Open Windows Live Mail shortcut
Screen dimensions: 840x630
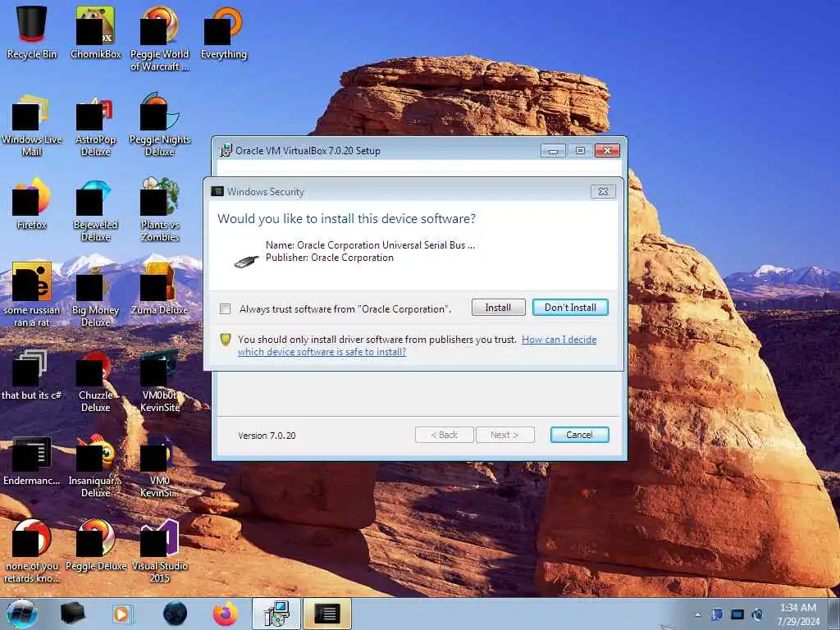(x=32, y=126)
